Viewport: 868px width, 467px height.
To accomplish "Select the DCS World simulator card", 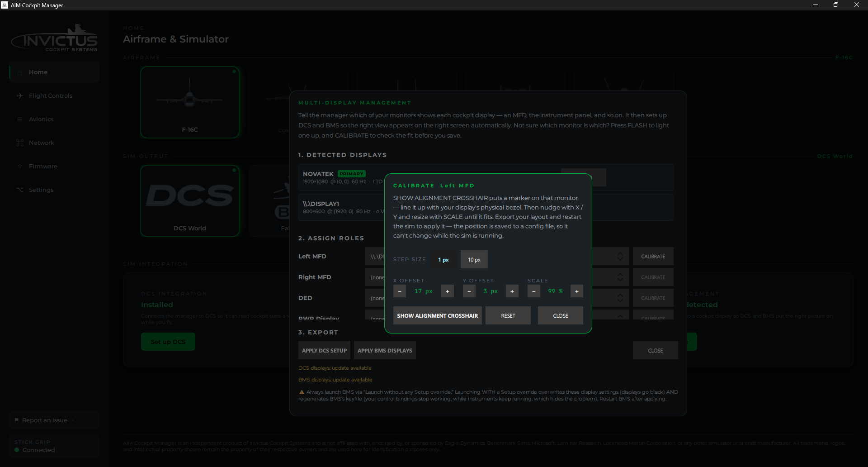I will (190, 201).
